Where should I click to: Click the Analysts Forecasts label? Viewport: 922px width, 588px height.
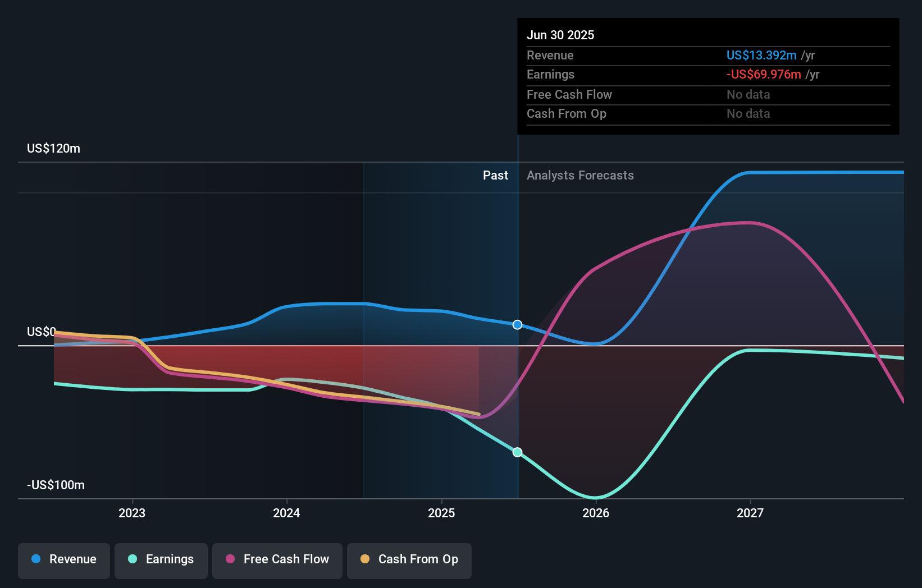(x=580, y=176)
